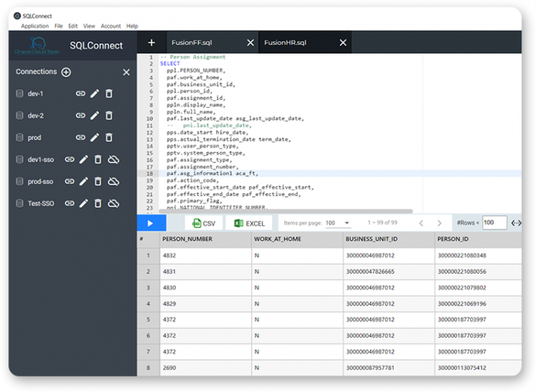The image size is (536, 392).
Task: Run the query with play button
Action: pos(152,223)
